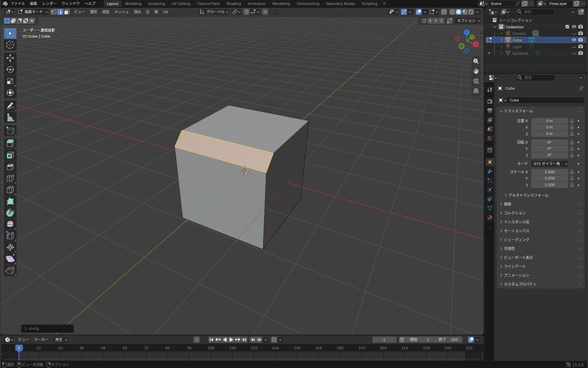The image size is (588, 368).
Task: Expand the shading panel in object properties
Action: [x=516, y=239]
